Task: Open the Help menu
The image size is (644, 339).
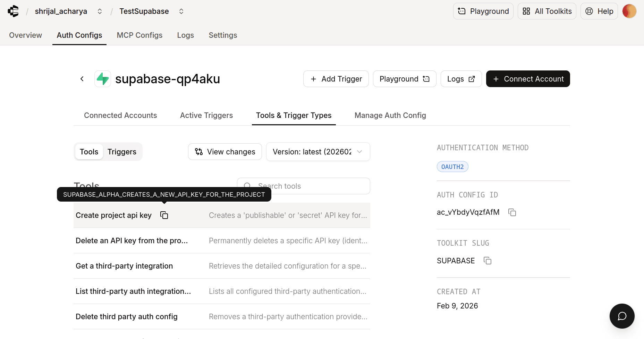Action: (599, 11)
